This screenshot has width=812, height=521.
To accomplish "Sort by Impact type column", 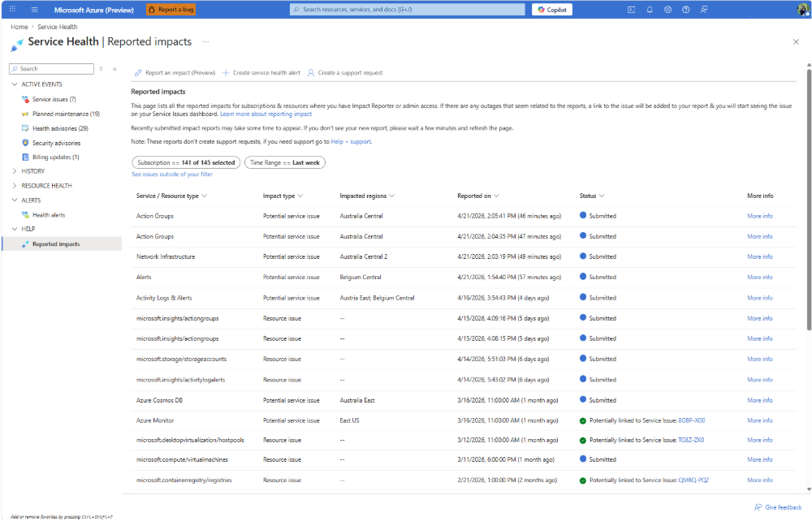I will click(283, 196).
